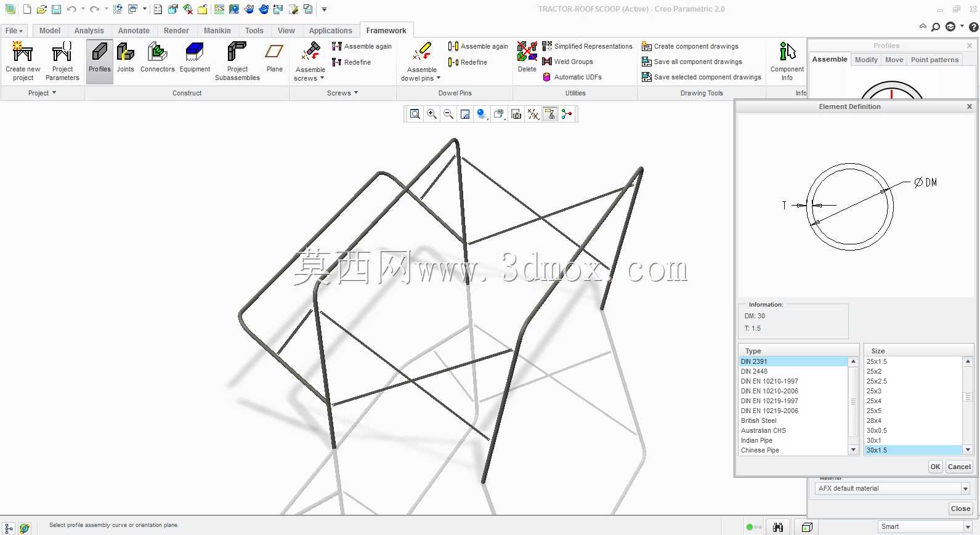Open the display style dropdown in graphics toolbar
The image size is (980, 535).
point(482,114)
